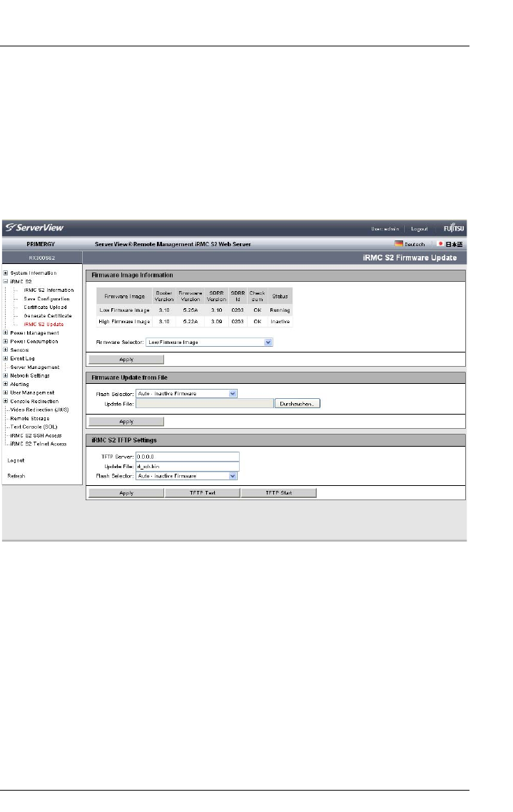
Task: Open Generate Certificate page
Action: (x=48, y=316)
